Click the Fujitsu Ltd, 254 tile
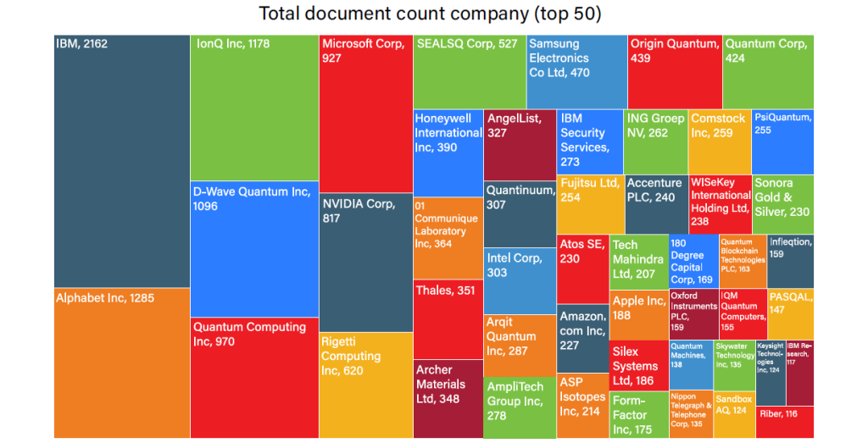 [591, 205]
